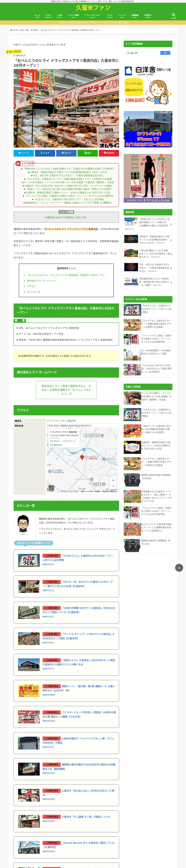Open the ホーム menu item

(37, 16)
